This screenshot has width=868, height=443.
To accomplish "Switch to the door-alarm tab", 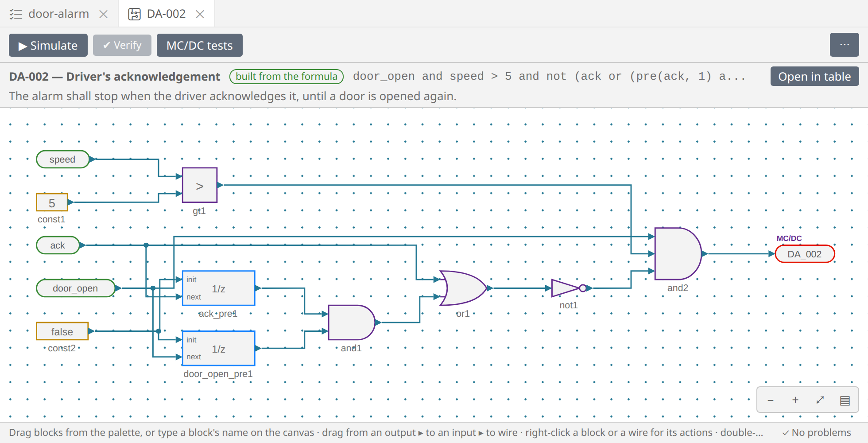I will (x=59, y=14).
